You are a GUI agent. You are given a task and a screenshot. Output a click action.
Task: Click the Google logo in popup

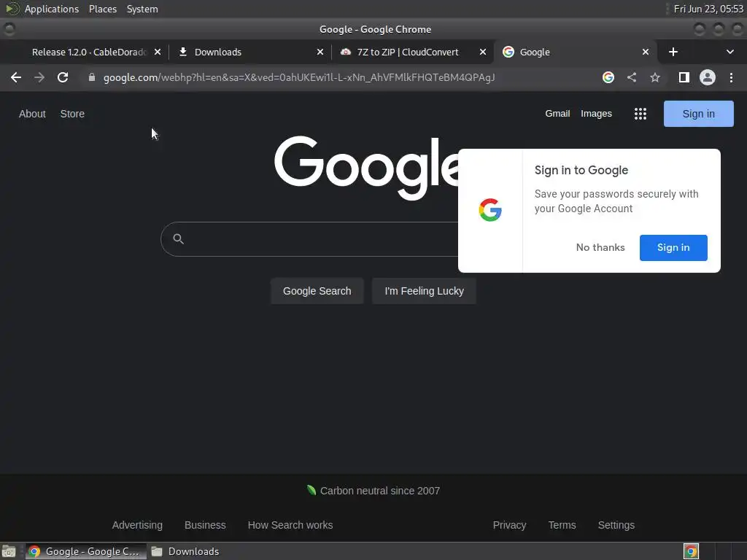coord(490,210)
